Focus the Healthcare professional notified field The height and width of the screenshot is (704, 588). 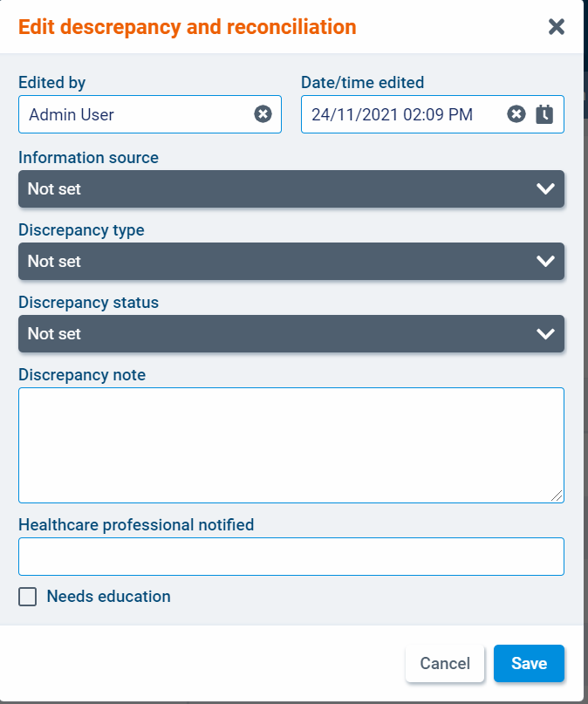[x=291, y=557]
